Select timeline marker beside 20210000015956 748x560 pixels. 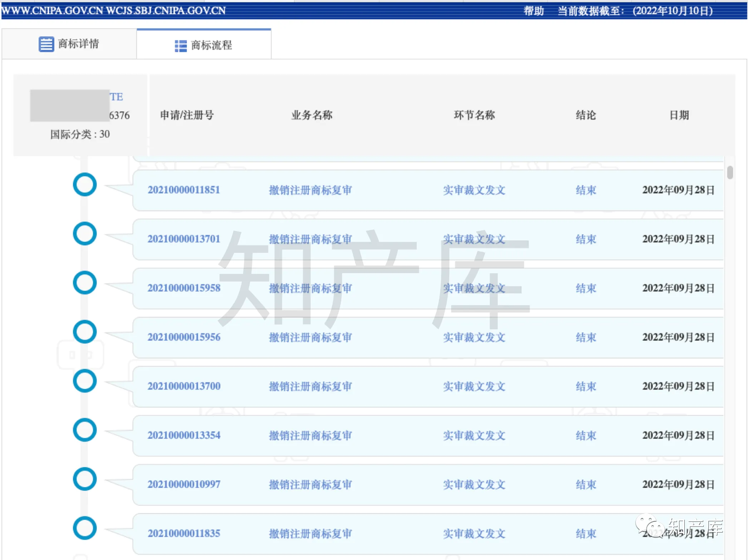[x=85, y=332]
